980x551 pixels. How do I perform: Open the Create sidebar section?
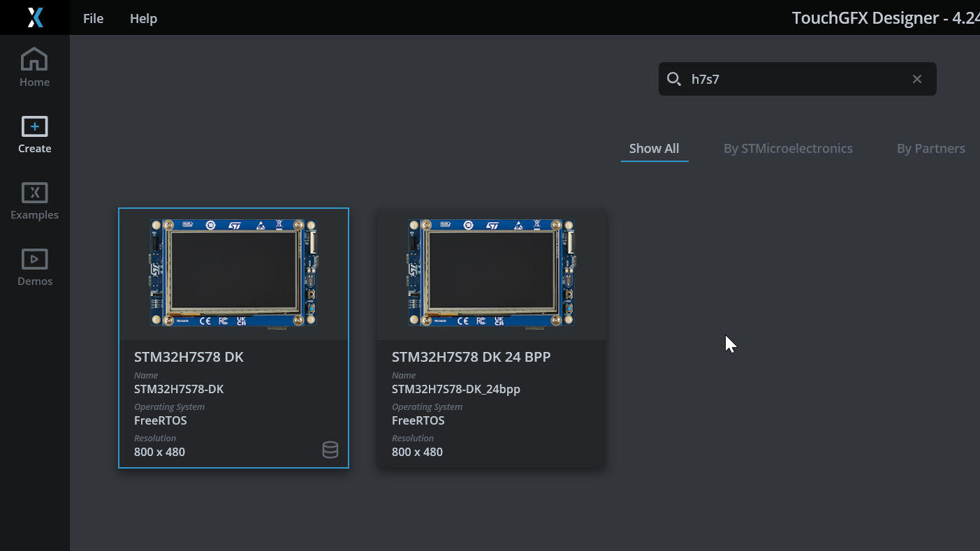tap(34, 134)
